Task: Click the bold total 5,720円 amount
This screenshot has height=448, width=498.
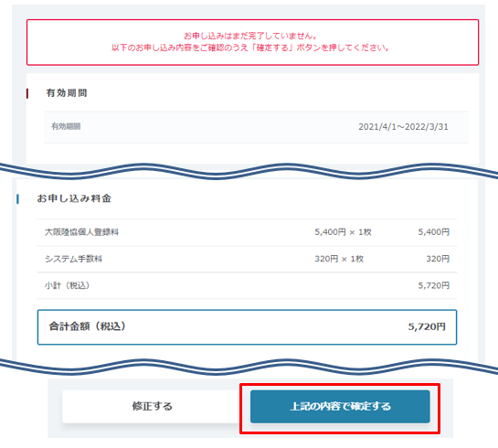Action: click(x=427, y=326)
